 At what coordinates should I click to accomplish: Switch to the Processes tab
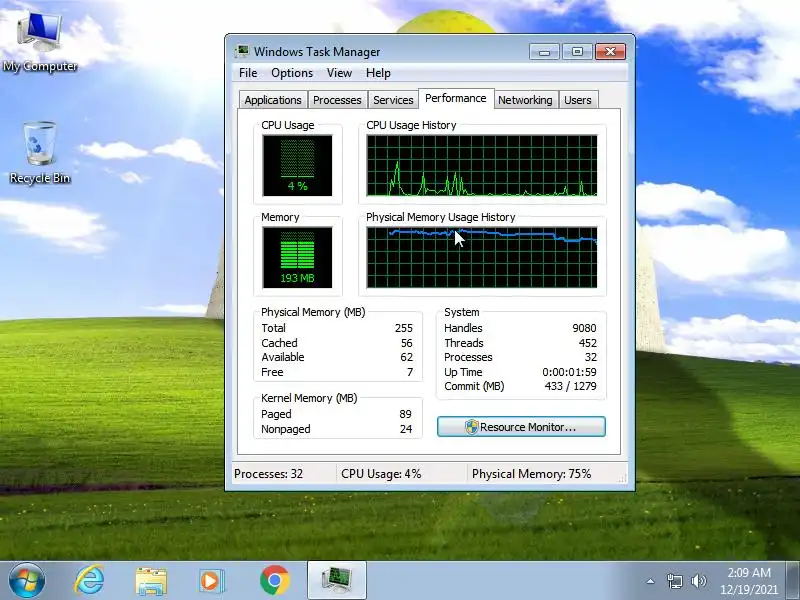(x=337, y=100)
